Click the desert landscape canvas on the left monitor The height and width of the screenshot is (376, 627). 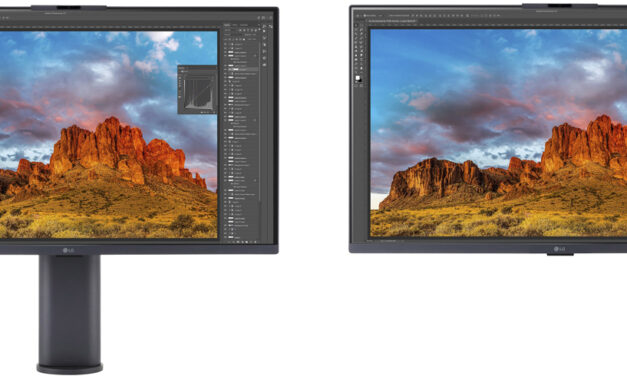pos(108,135)
